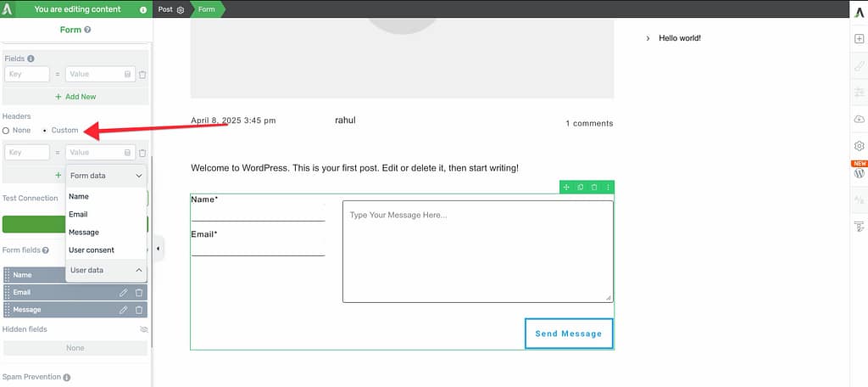Click the add element plus icon in right sidebar

[x=859, y=39]
